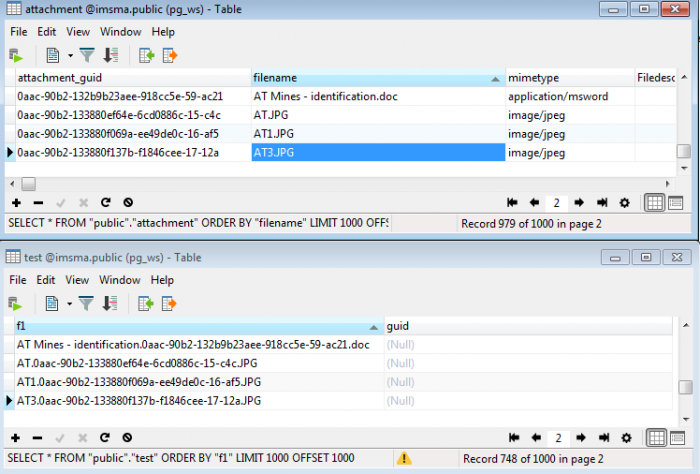Switch test table to form view
The height and width of the screenshot is (474, 700).
click(x=675, y=438)
